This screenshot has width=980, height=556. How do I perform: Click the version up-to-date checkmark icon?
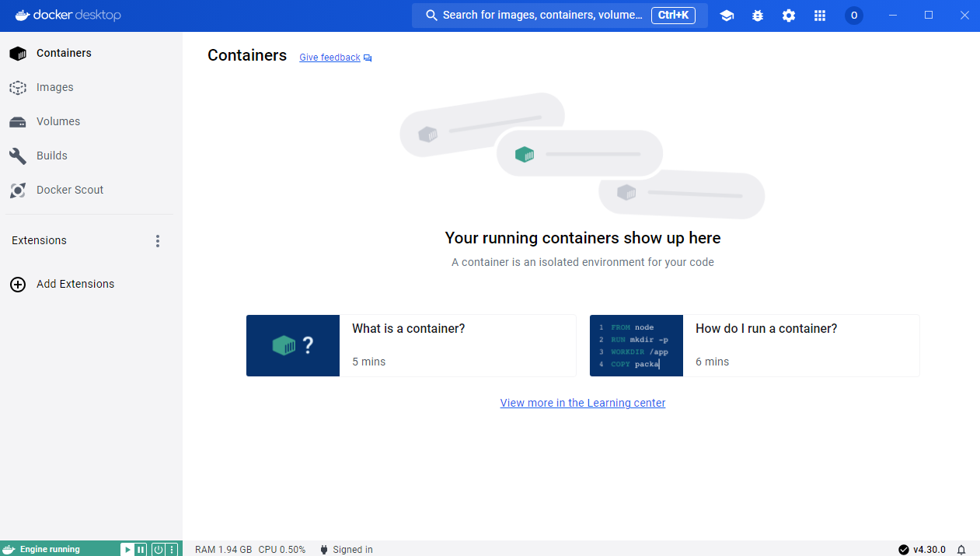pyautogui.click(x=904, y=550)
